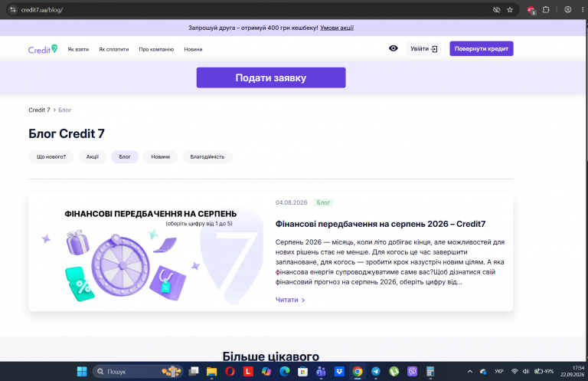
Task: Open Calculator from the taskbar
Action: (x=430, y=372)
